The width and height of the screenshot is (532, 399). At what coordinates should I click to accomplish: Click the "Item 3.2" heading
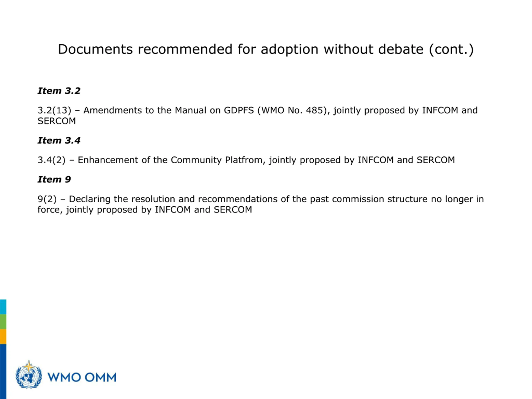pos(59,91)
